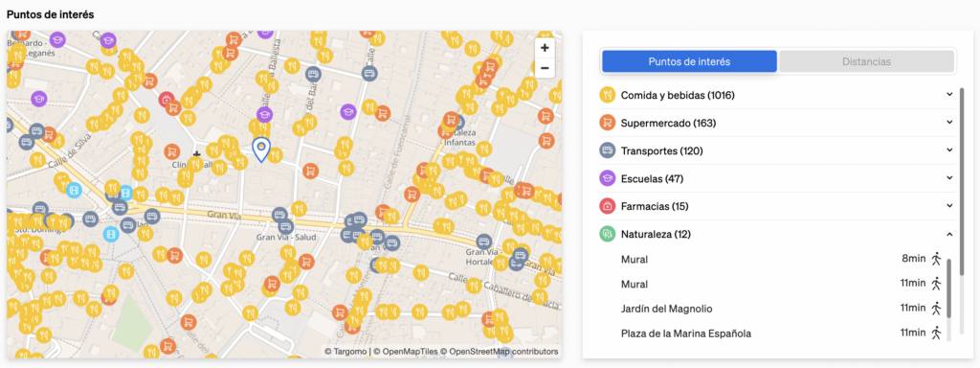Expand the Transportes (120) chevron
Image resolution: width=980 pixels, height=368 pixels.
tap(949, 150)
